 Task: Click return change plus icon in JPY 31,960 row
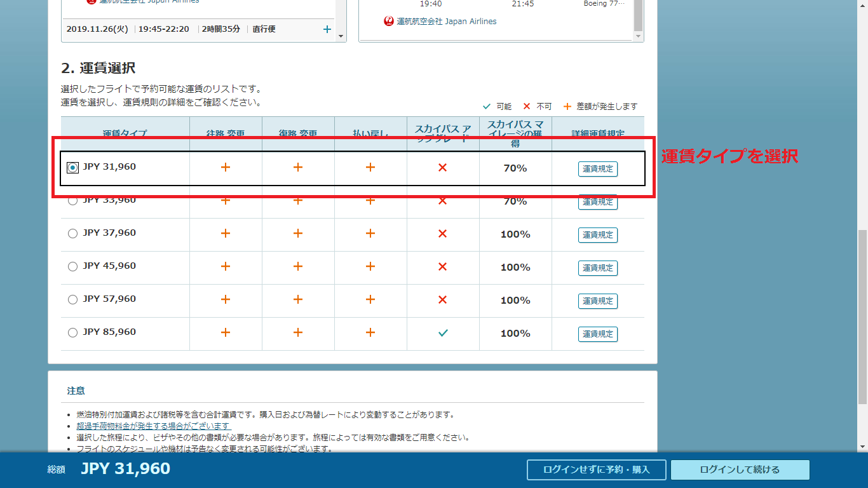tap(297, 167)
